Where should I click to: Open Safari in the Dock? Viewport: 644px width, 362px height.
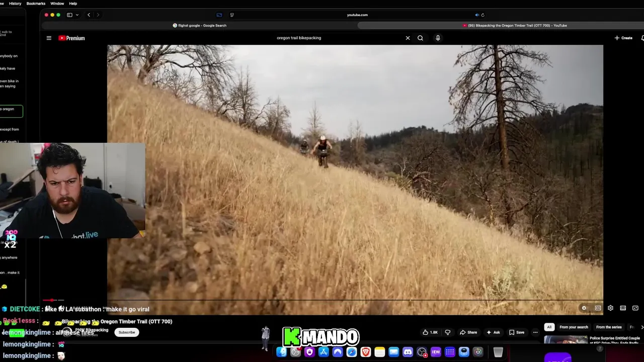tap(352, 352)
